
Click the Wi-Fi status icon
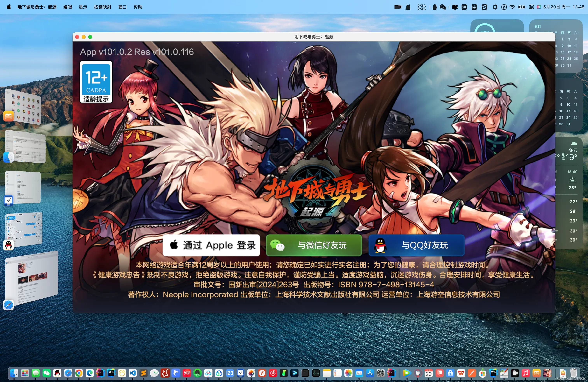pyautogui.click(x=512, y=7)
